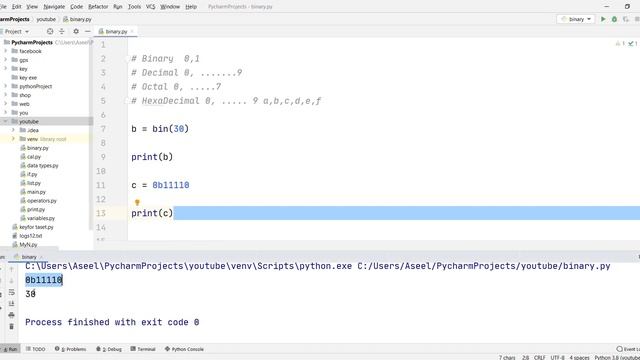The width and height of the screenshot is (640, 360).
Task: Open the Tools menu
Action: click(134, 7)
